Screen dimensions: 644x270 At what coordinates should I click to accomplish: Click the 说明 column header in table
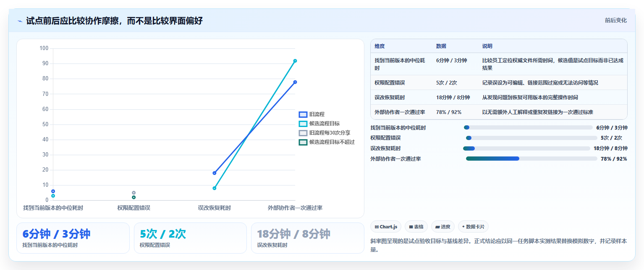click(x=487, y=46)
